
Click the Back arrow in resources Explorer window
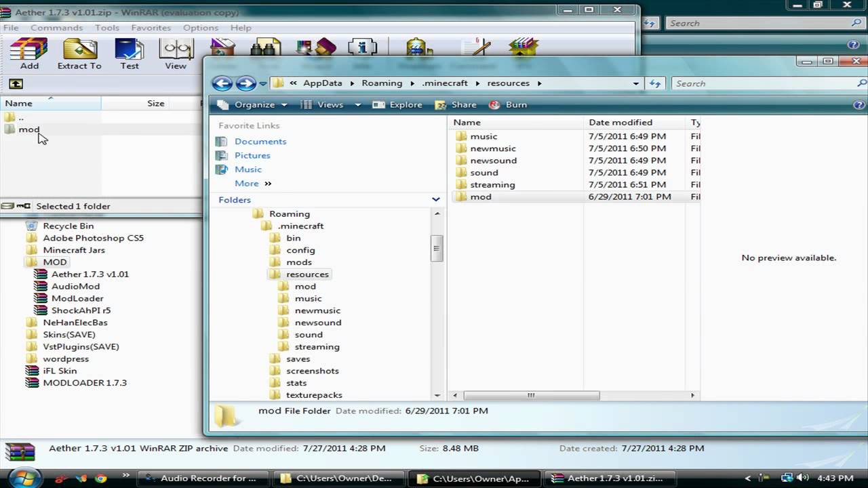(x=222, y=83)
